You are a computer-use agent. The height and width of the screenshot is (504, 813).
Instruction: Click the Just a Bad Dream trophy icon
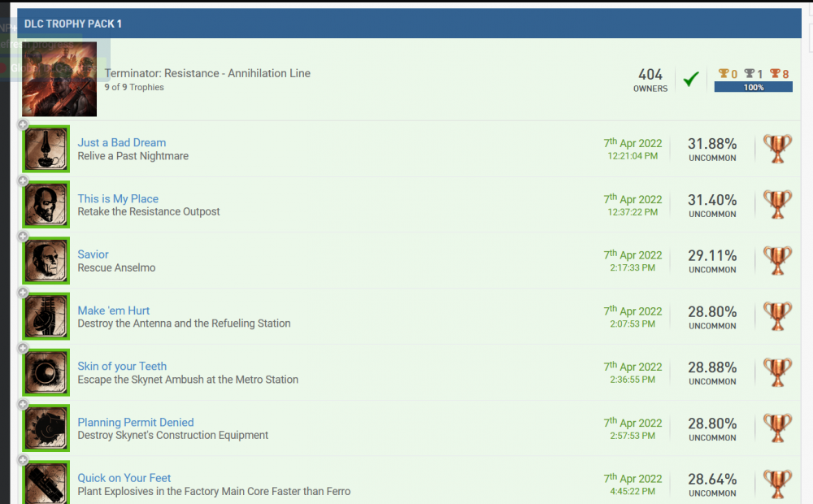[x=46, y=149]
